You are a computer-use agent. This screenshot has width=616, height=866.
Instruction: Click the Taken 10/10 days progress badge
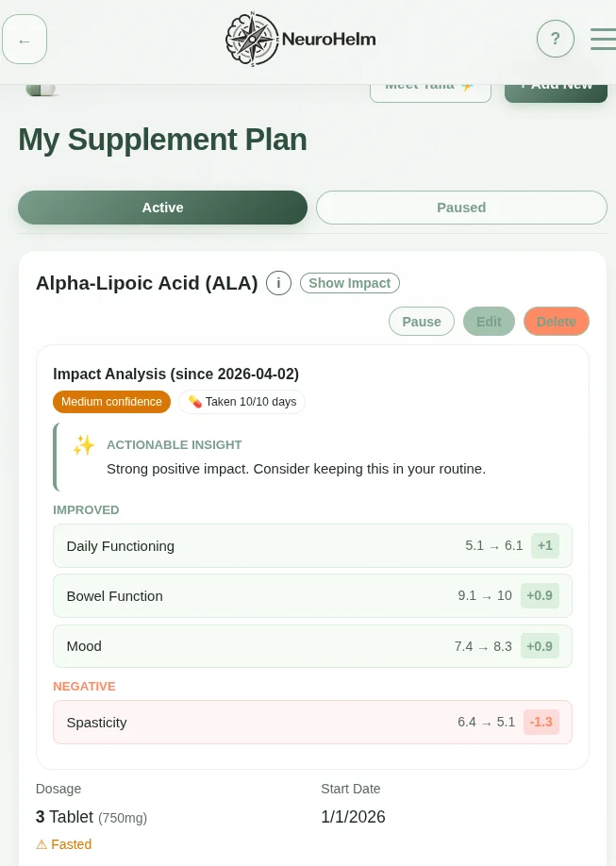coord(241,402)
